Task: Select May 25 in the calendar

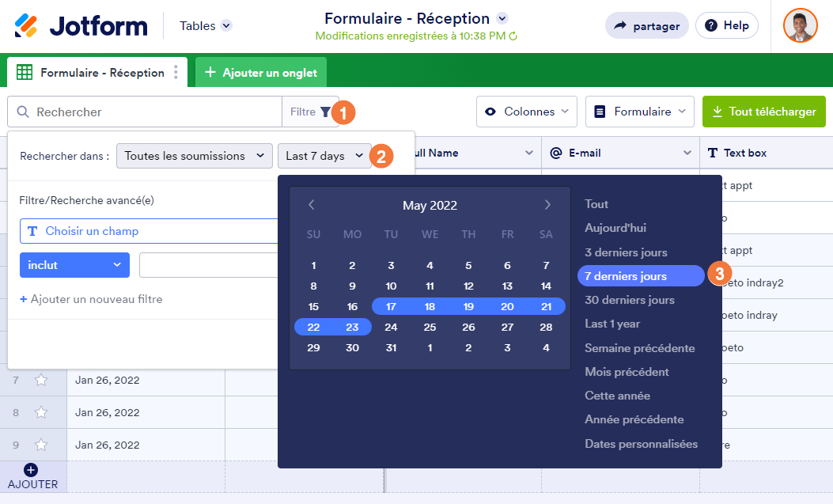Action: [x=430, y=327]
